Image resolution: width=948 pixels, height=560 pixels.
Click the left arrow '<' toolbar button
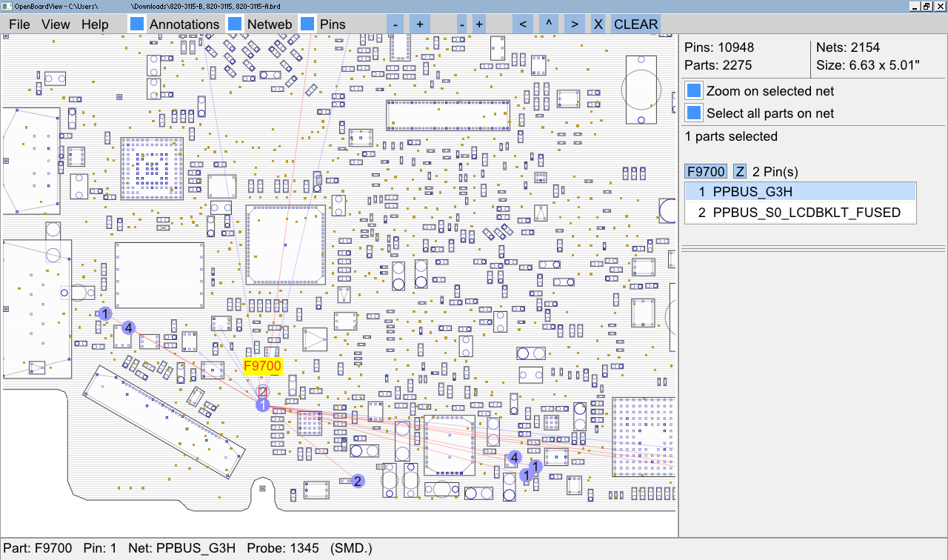point(523,24)
